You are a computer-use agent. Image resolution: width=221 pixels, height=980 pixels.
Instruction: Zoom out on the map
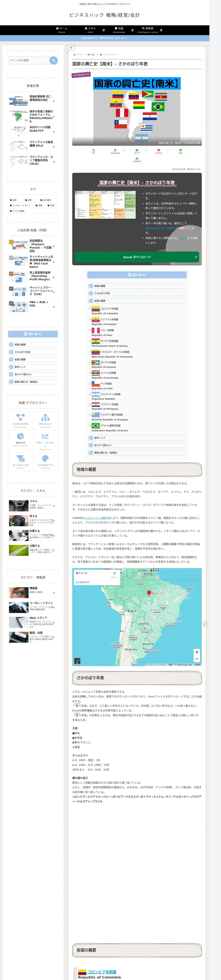click(x=196, y=659)
